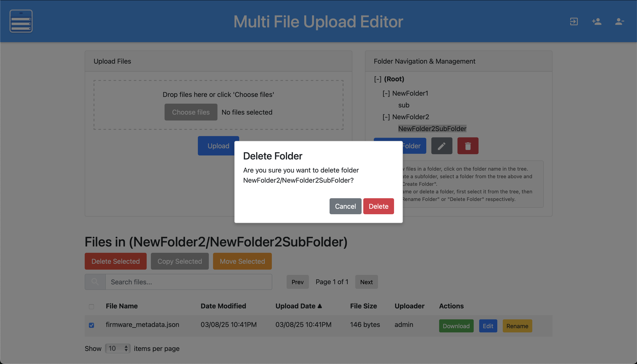Screen dimensions: 637x364
Task: Click the Search files input field
Action: coord(189,282)
